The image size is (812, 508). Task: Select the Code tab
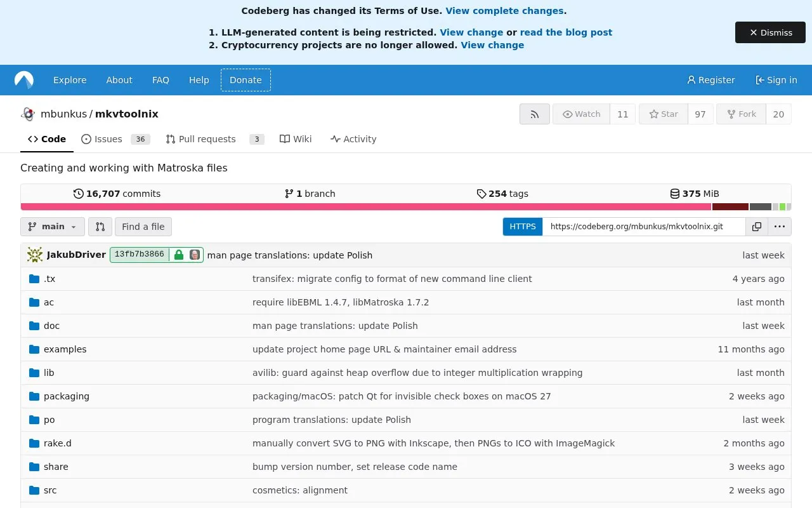pyautogui.click(x=47, y=139)
